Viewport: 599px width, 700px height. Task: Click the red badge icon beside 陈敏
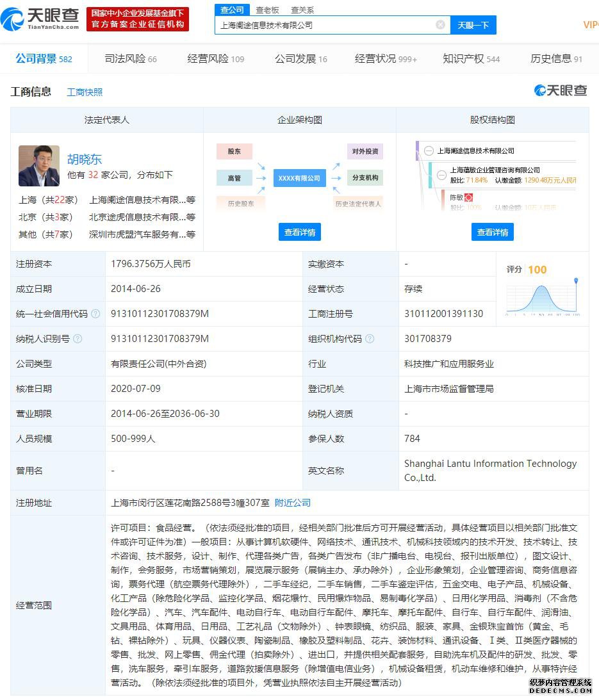click(468, 197)
